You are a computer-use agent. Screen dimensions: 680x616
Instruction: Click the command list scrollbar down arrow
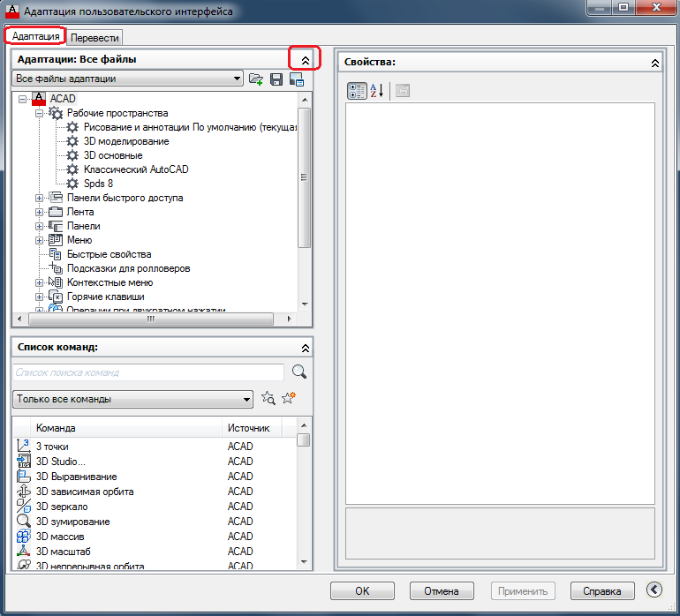tap(304, 562)
